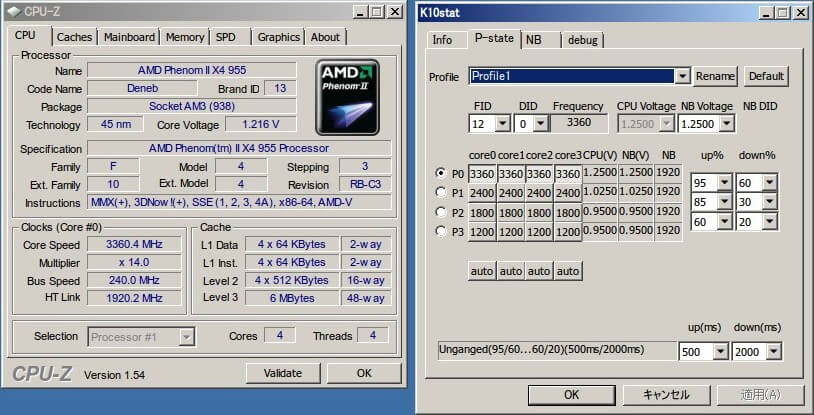
Task: Click the Default button in K10stat
Action: [x=766, y=76]
